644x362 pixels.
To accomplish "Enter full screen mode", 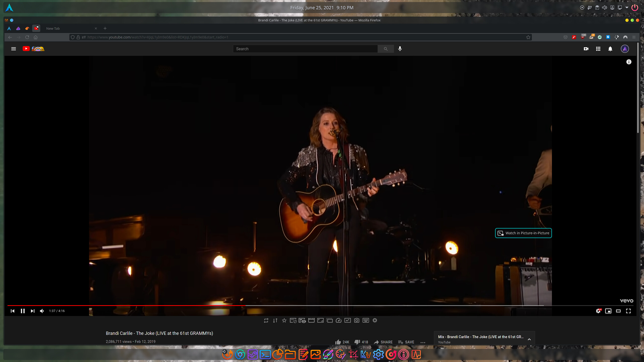I will (x=628, y=311).
